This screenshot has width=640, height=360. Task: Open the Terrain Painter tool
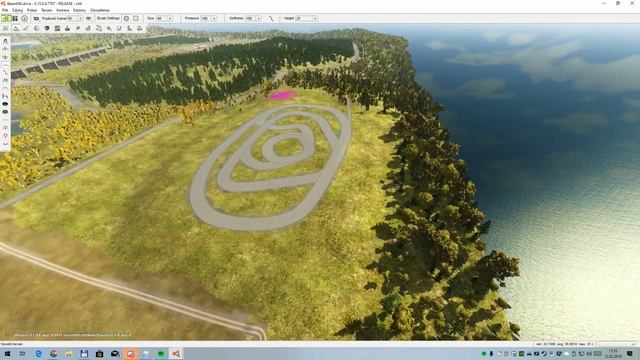point(26,29)
